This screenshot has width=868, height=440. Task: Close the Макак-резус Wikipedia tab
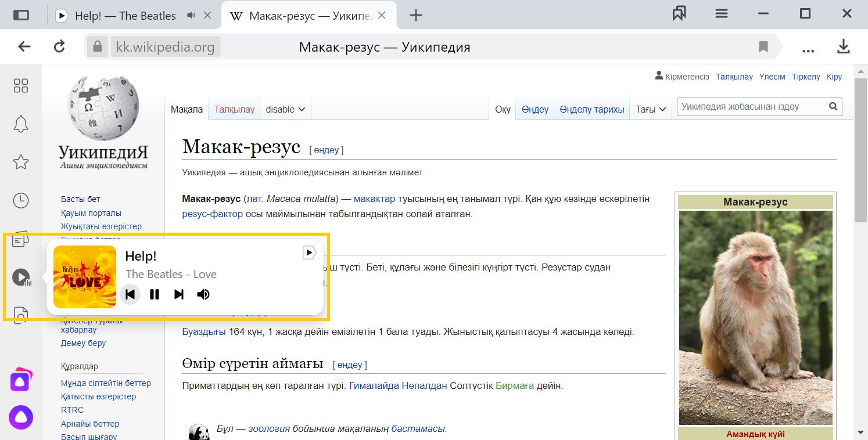[382, 16]
